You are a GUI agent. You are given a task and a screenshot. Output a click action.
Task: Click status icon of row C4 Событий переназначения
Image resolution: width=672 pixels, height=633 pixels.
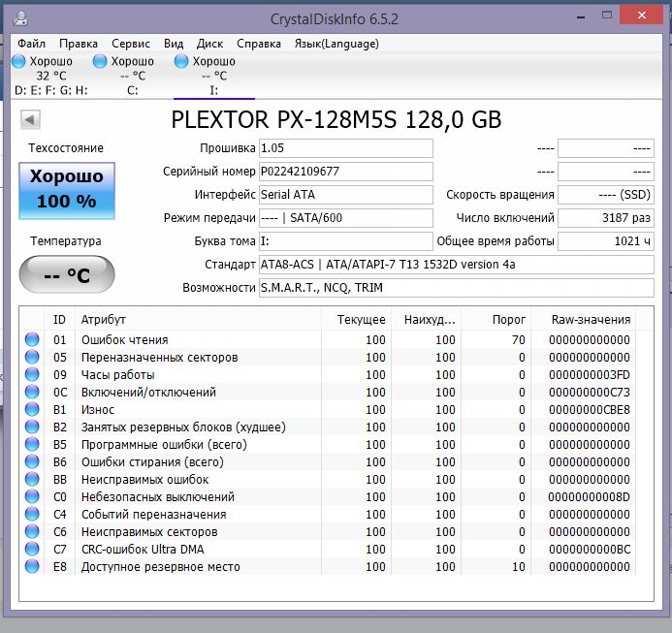(x=32, y=514)
